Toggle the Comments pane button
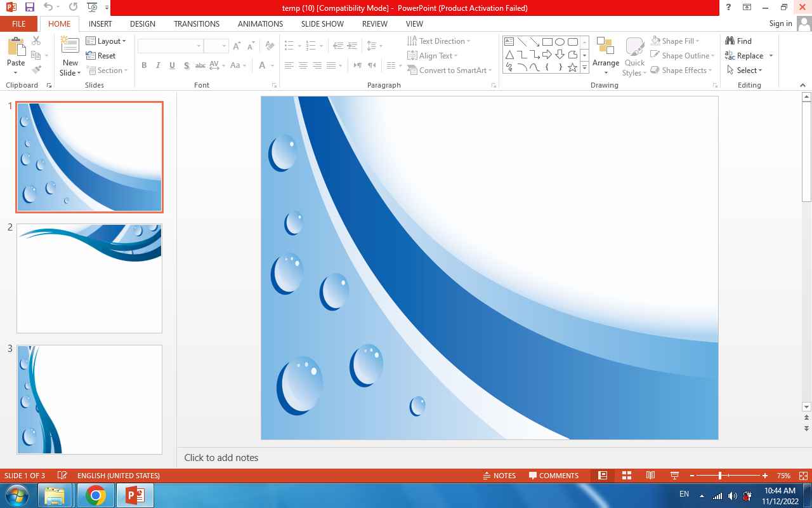Screen dimensions: 812x508 coord(553,476)
